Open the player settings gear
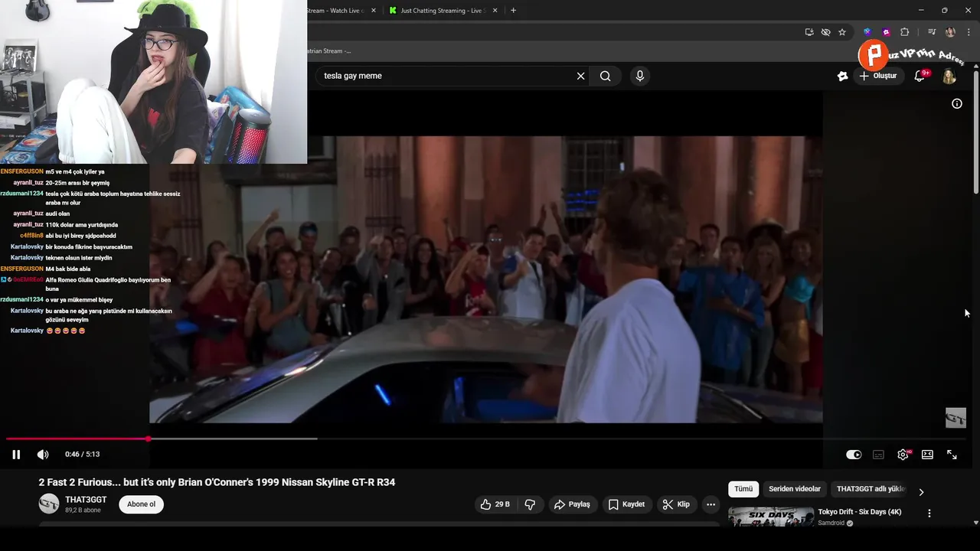Screen dimensions: 980x551 pyautogui.click(x=903, y=455)
